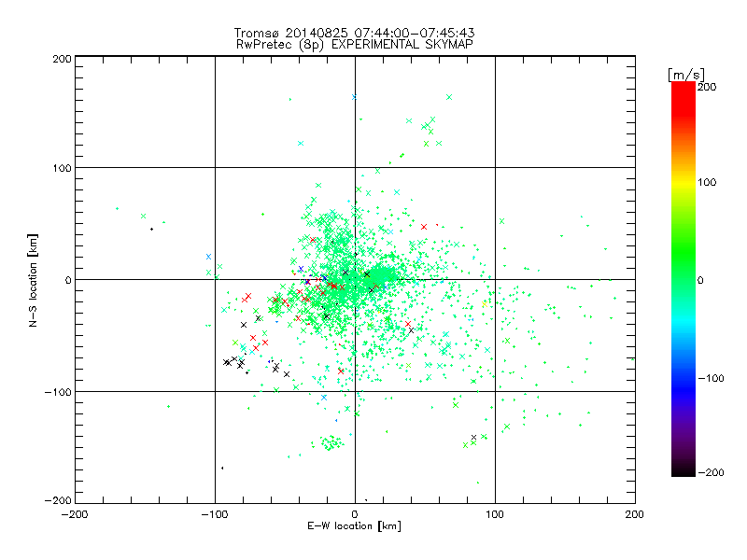The image size is (747, 560).
Task: Click the colorbar label "100"
Action: click(707, 182)
